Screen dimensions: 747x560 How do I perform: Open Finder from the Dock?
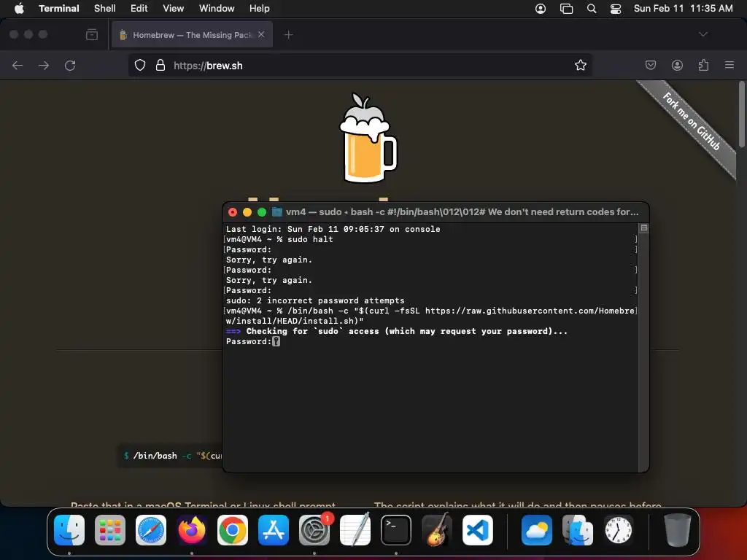tap(69, 530)
